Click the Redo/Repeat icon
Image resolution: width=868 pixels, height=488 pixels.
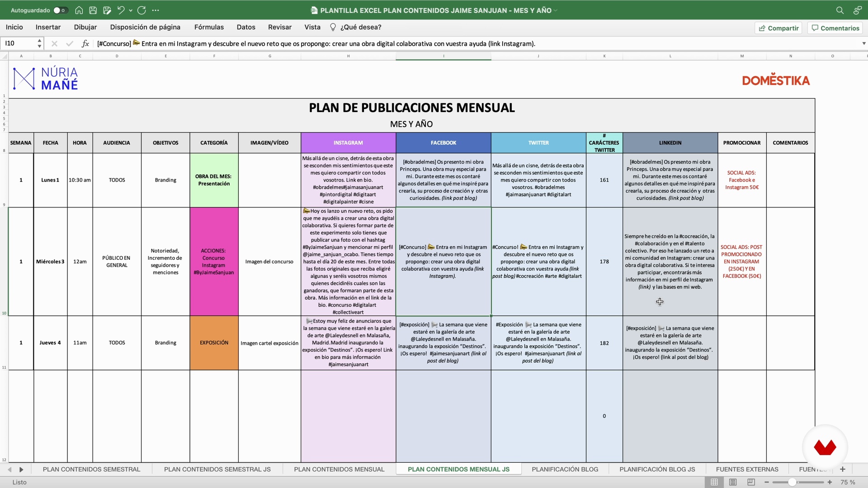(x=142, y=10)
